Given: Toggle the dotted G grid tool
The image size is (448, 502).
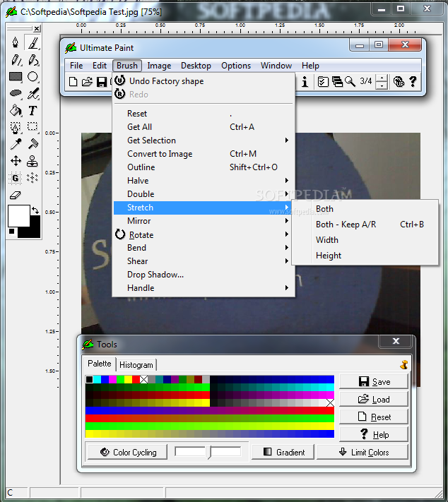Looking at the screenshot, I should tap(16, 178).
